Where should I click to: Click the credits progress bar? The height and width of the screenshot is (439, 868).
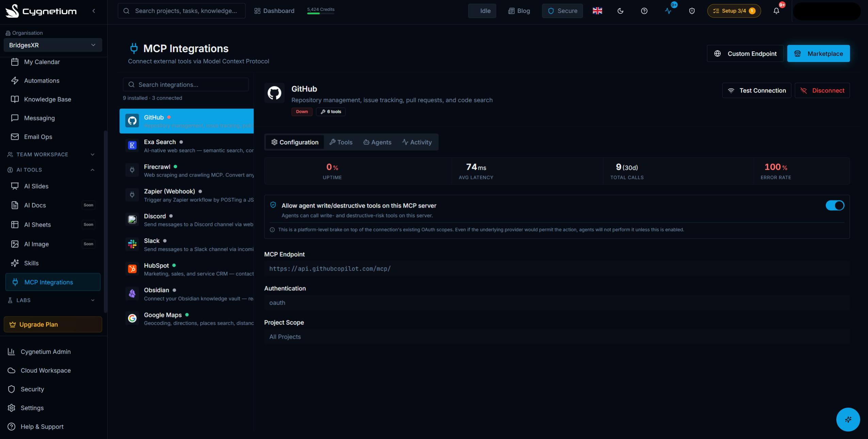[x=321, y=14]
